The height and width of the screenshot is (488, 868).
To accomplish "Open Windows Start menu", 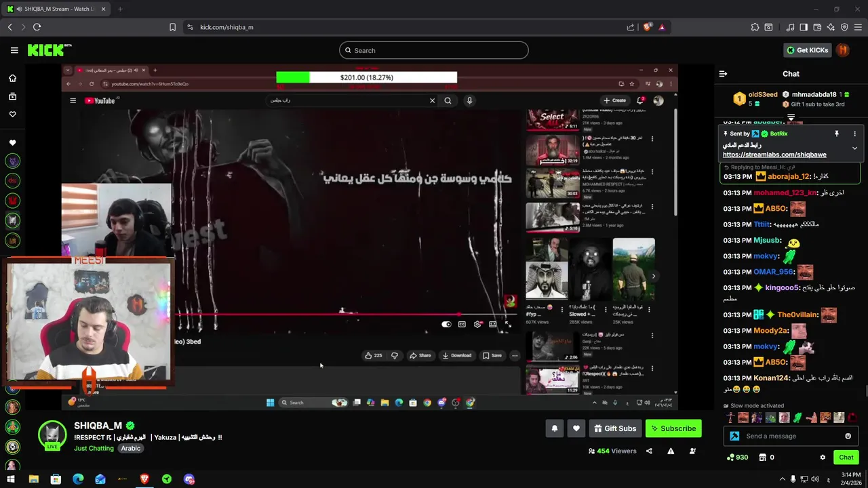I will [x=11, y=479].
